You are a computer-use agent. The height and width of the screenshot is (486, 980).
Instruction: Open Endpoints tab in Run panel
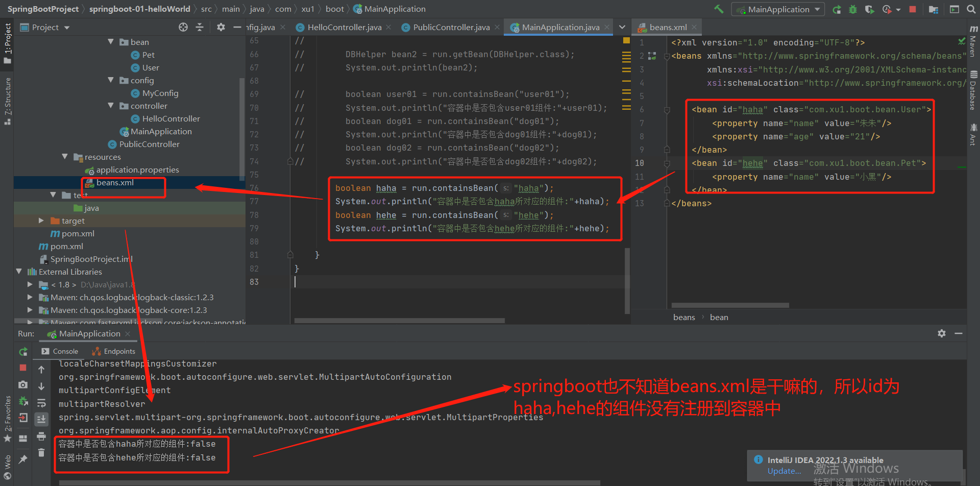(114, 351)
